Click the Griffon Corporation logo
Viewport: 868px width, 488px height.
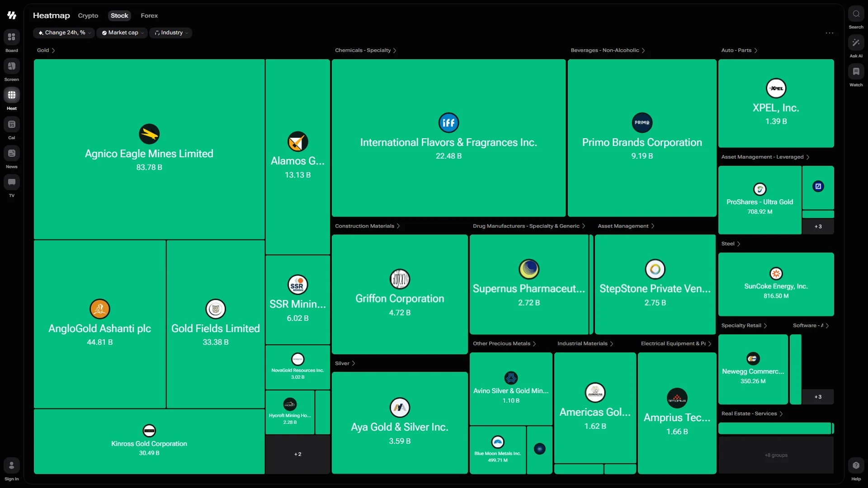tap(400, 279)
